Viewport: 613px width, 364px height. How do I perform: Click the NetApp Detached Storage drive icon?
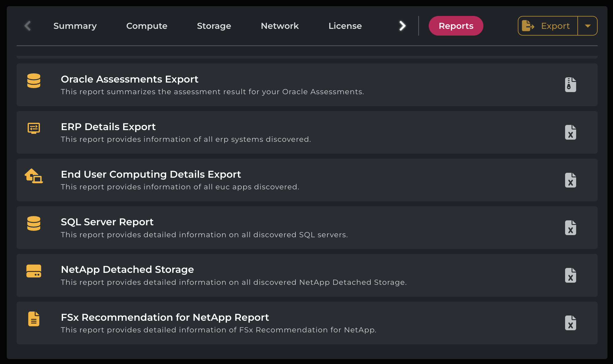(34, 271)
